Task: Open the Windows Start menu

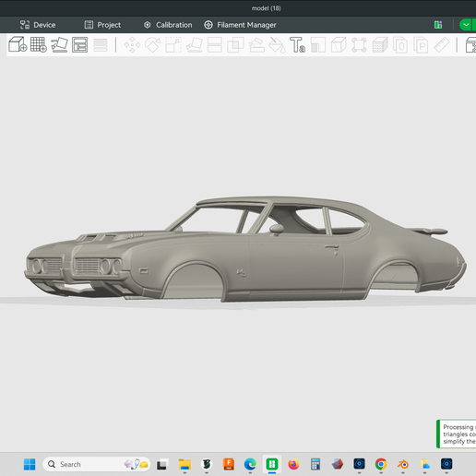Action: (30, 464)
